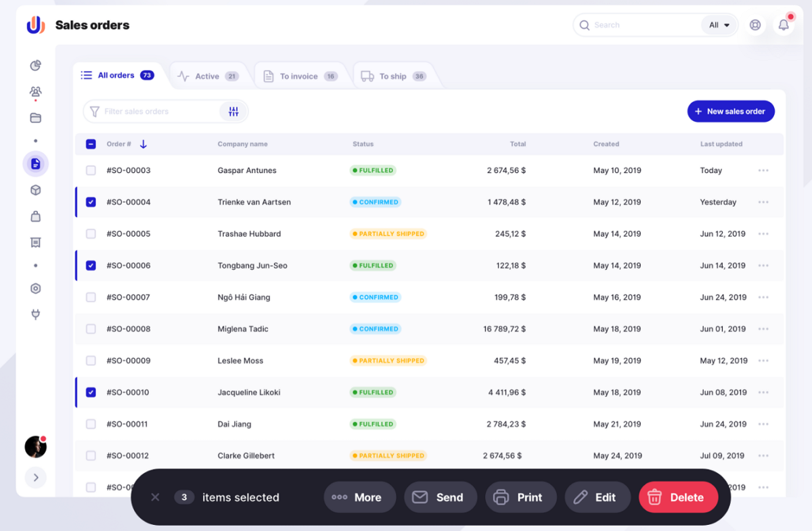Open row menu for #SO-00008
Viewport: 812px width, 531px height.
(763, 329)
